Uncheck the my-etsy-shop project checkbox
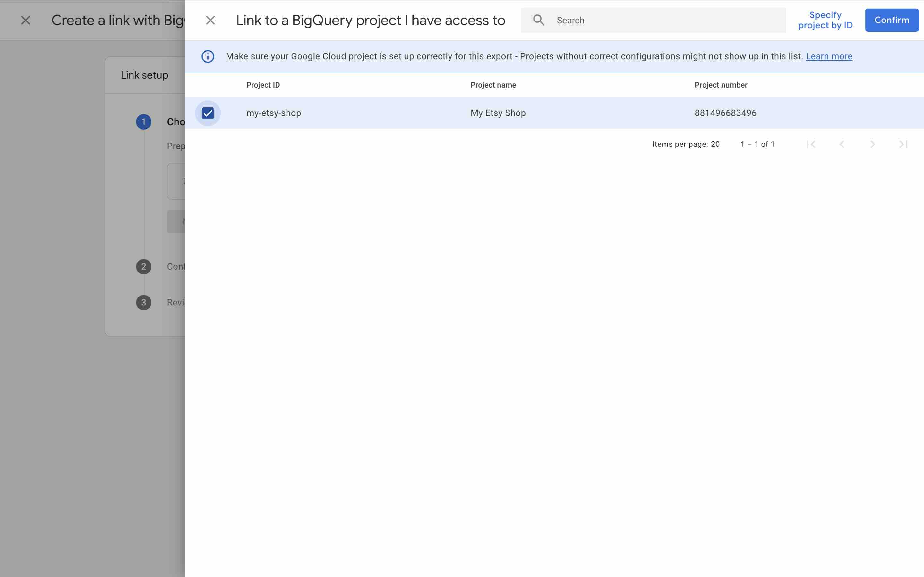The height and width of the screenshot is (577, 924). 208,113
